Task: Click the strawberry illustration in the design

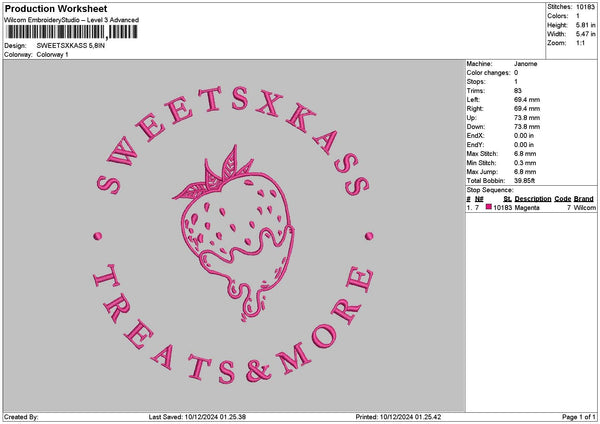Action: tap(234, 233)
